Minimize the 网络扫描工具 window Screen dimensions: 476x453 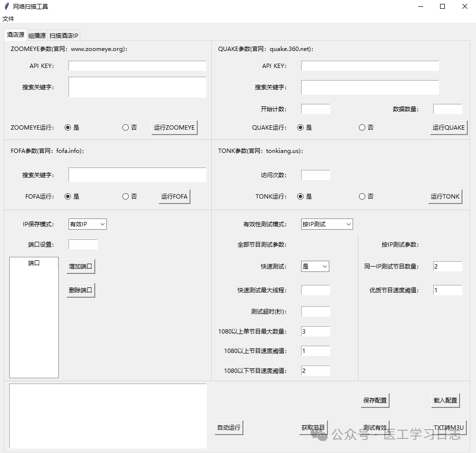tap(421, 6)
